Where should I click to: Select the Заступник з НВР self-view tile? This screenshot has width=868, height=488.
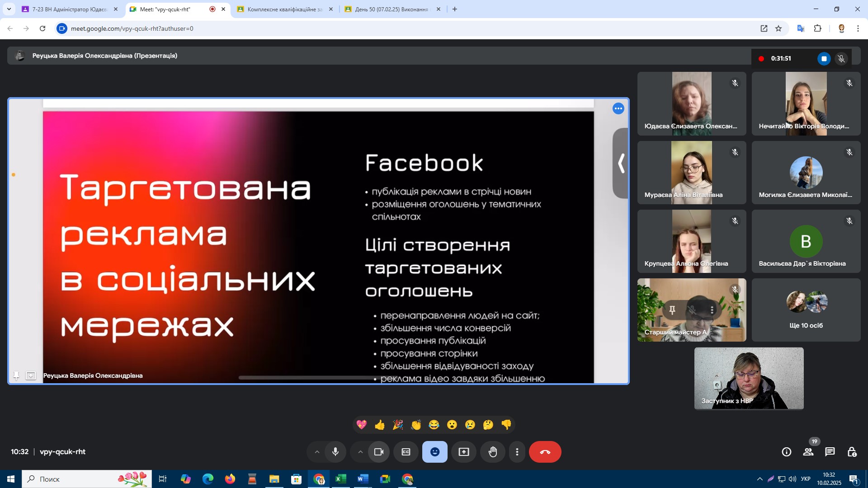tap(749, 379)
